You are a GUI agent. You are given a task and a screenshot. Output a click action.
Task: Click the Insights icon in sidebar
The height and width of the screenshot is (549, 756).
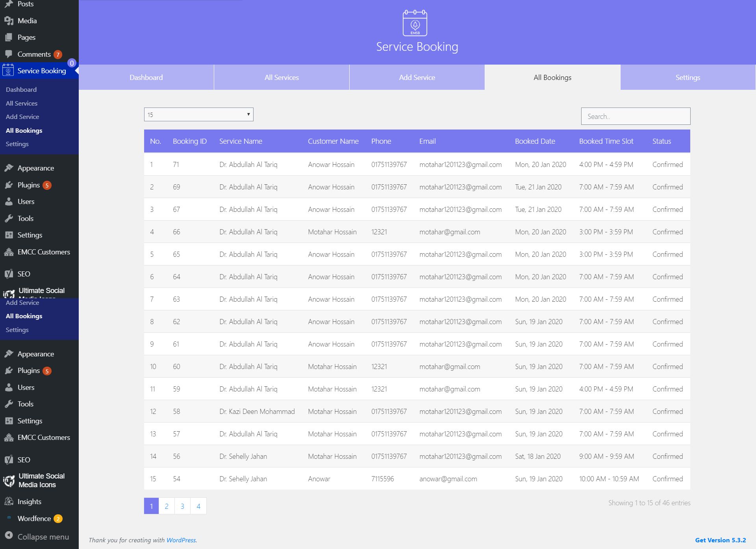(x=9, y=501)
